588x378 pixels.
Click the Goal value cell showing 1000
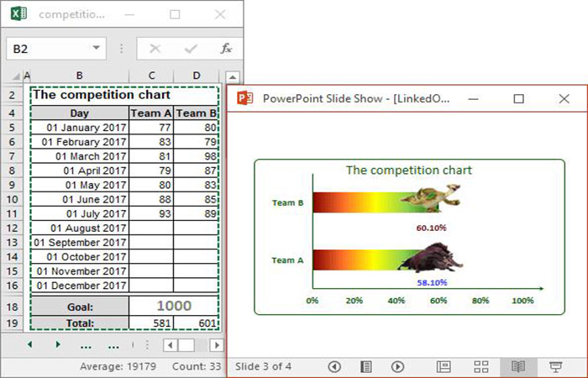(x=174, y=306)
